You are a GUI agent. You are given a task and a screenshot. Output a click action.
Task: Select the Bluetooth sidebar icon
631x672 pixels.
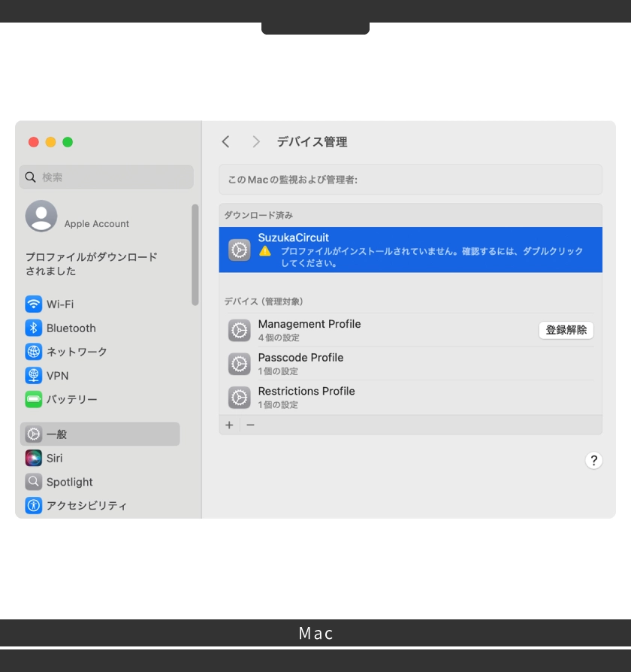(33, 328)
